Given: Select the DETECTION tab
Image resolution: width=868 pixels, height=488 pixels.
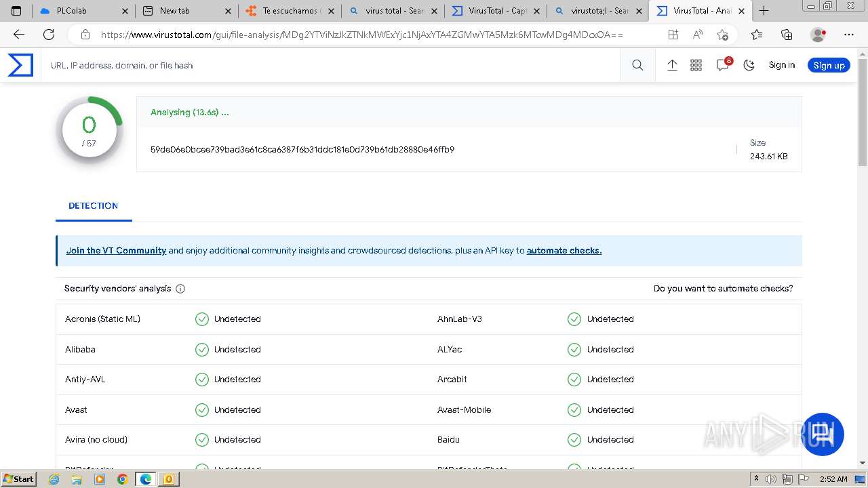Looking at the screenshot, I should tap(93, 205).
